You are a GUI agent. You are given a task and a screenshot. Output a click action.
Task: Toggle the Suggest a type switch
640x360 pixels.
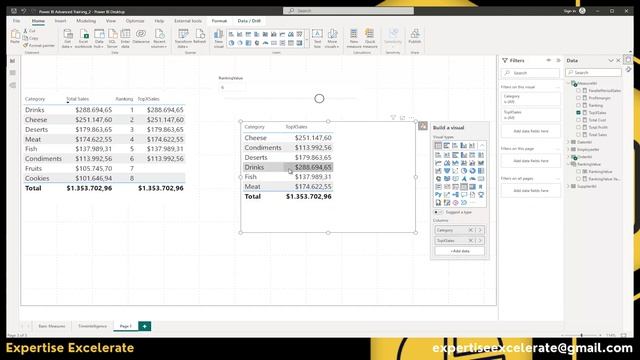coord(438,212)
